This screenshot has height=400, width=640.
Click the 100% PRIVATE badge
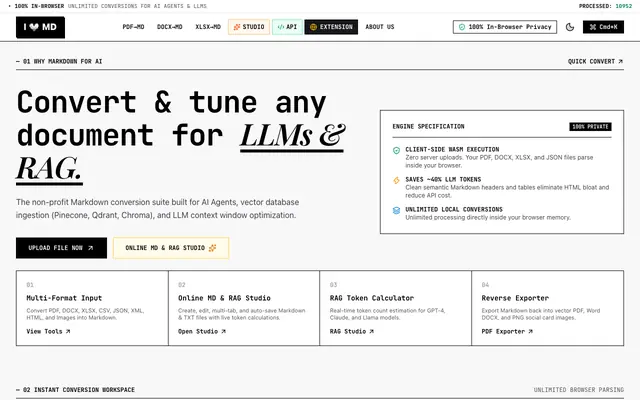(x=590, y=127)
